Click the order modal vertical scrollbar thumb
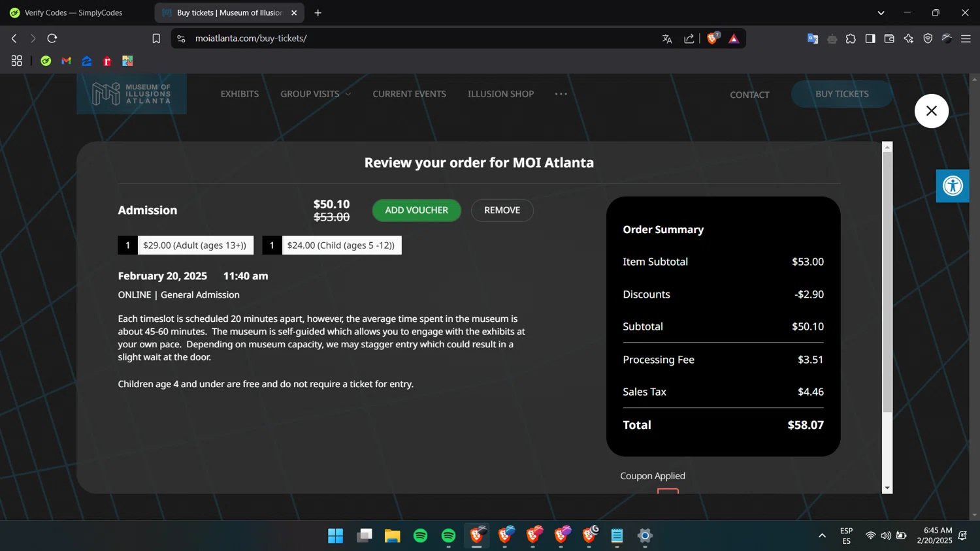Screen dimensions: 980x551 pos(887,282)
